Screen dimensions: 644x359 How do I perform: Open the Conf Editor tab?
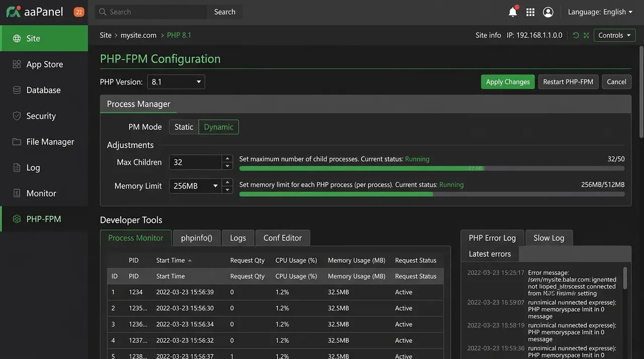click(283, 238)
